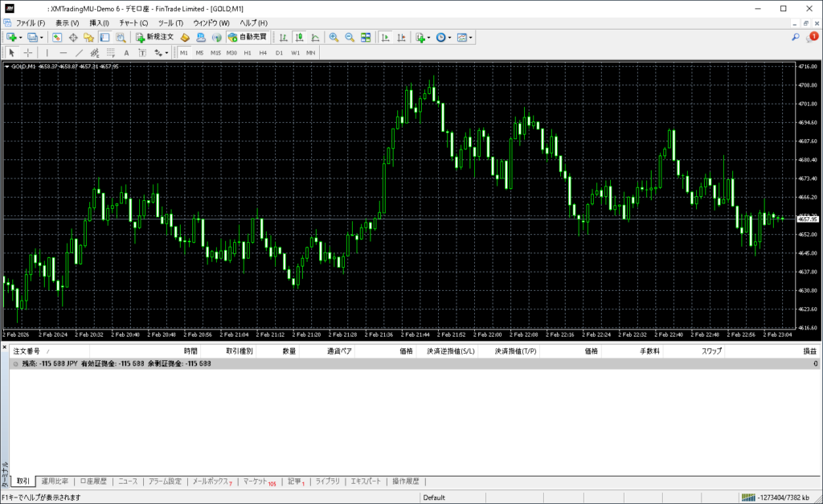
Task: Click the 損益 column header
Action: coord(809,351)
